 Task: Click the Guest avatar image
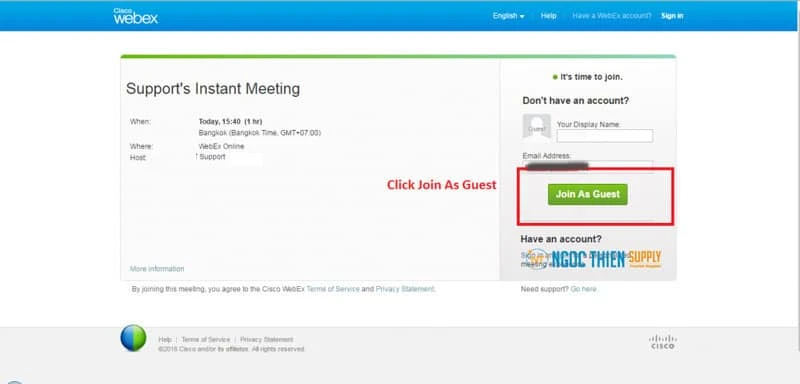coord(536,126)
